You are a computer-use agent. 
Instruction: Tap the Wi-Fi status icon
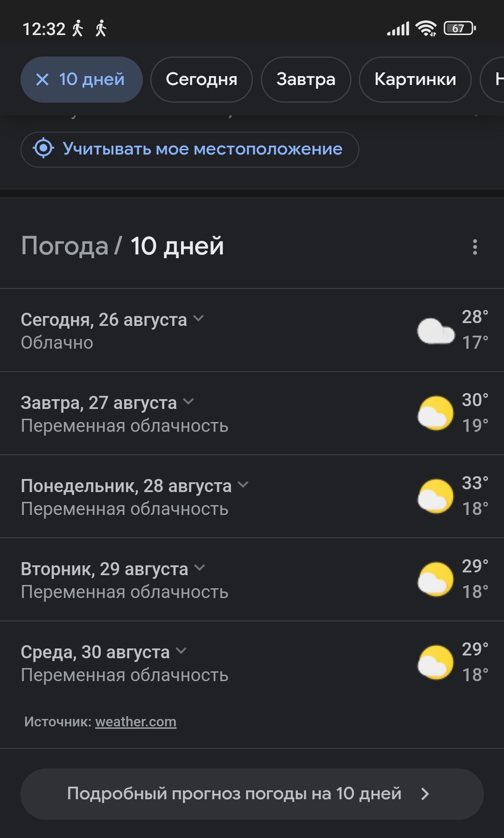[426, 29]
